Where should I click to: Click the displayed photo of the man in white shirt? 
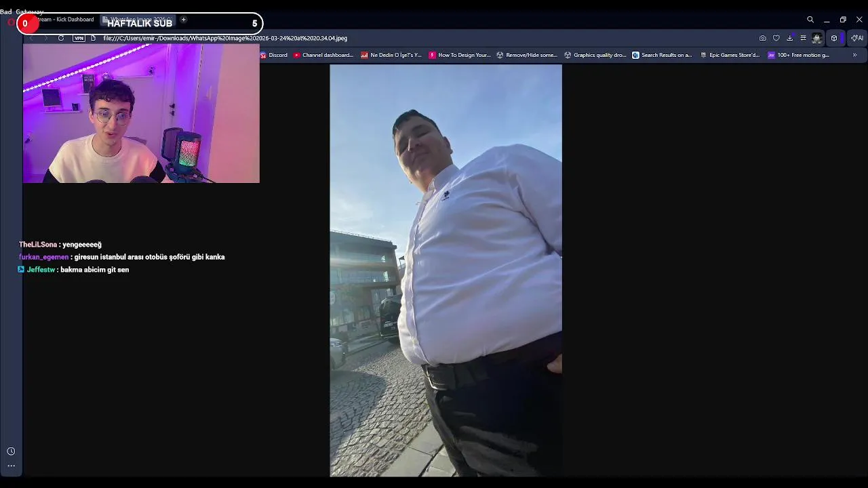[x=446, y=270]
